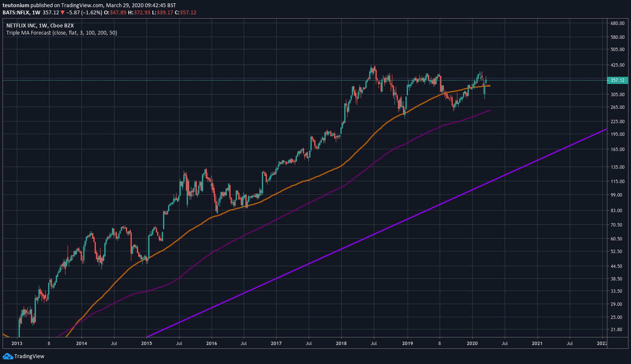Click the close value C:357.12 in header

(x=185, y=13)
